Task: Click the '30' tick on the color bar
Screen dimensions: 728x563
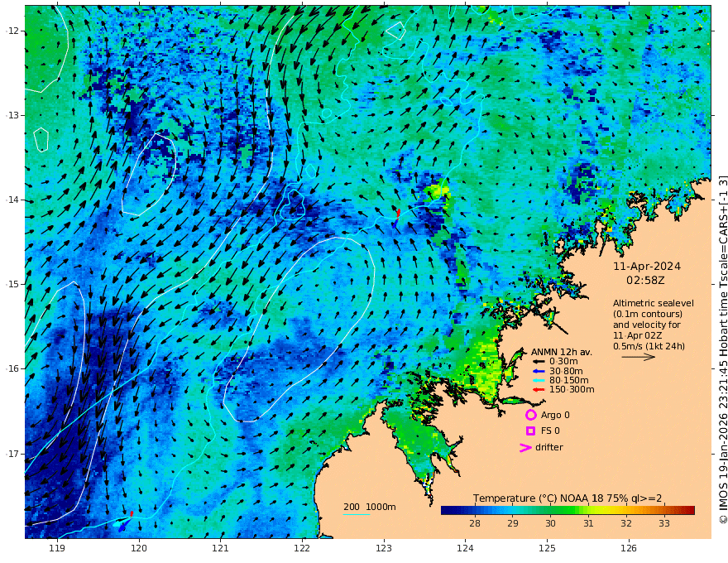Action: coord(550,523)
